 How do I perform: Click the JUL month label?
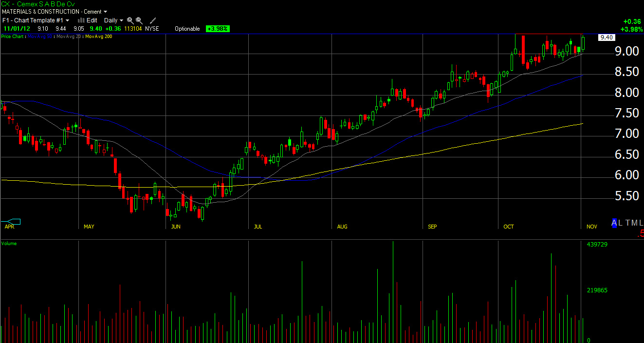258,227
